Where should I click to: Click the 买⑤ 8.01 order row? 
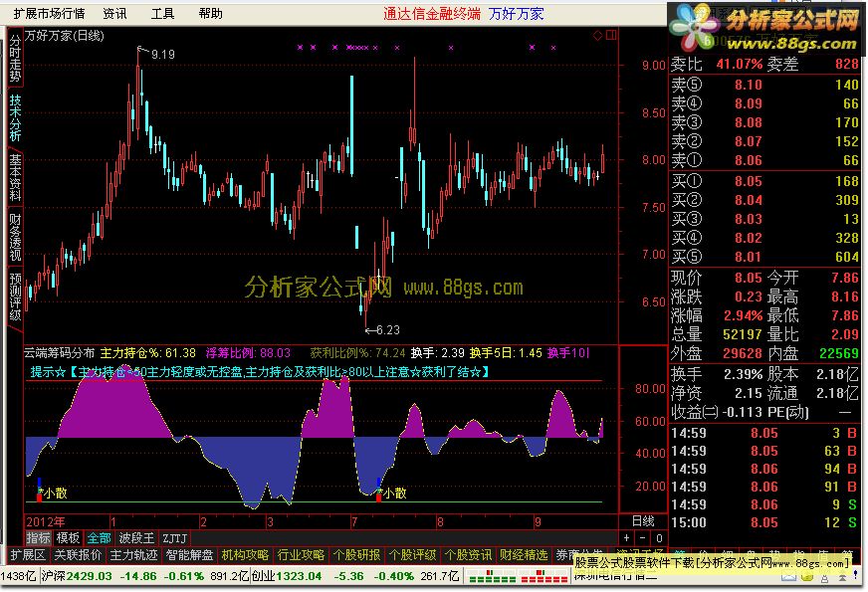point(764,257)
